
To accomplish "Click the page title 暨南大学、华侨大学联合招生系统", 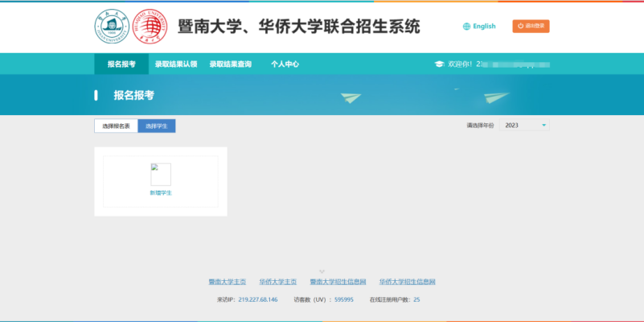I will (298, 27).
